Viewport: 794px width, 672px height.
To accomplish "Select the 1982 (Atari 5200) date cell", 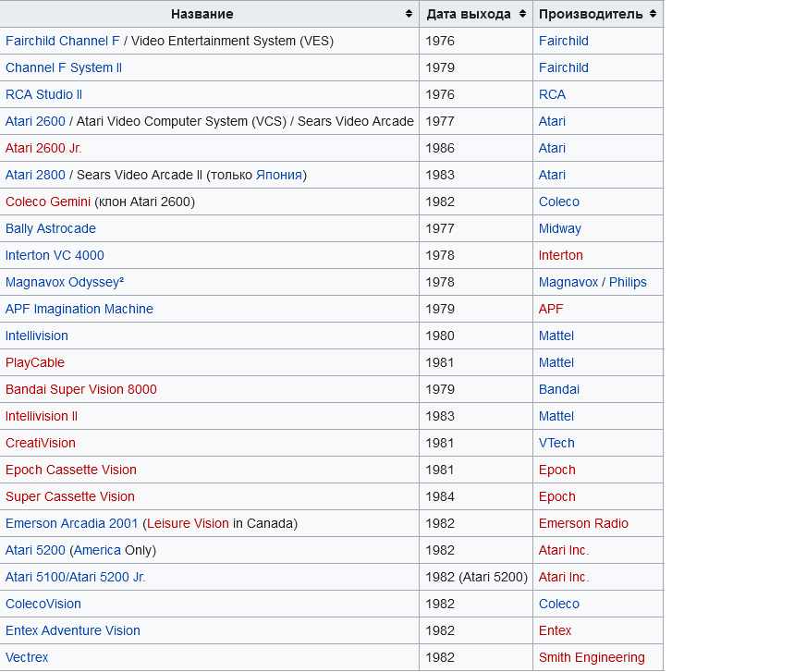I will (x=476, y=578).
